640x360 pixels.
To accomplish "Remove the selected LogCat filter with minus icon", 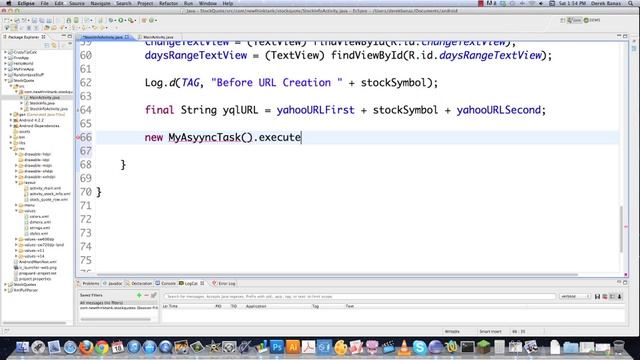I will coord(147,295).
